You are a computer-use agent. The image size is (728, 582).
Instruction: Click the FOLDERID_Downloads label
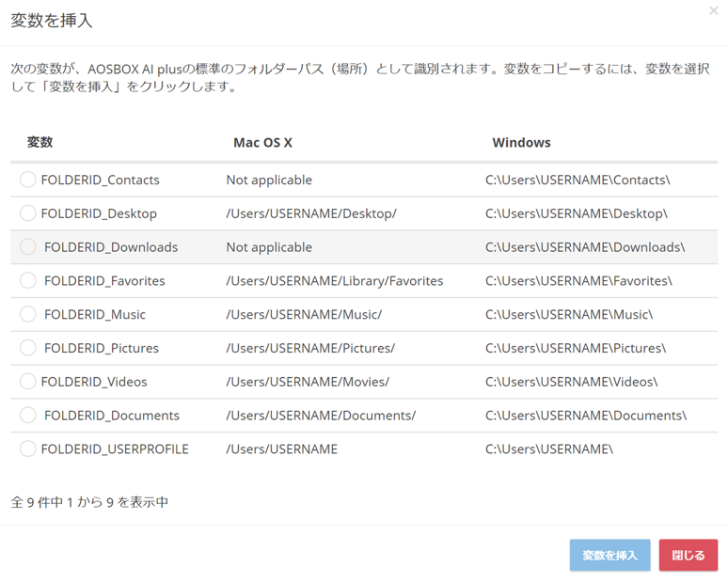coord(111,247)
